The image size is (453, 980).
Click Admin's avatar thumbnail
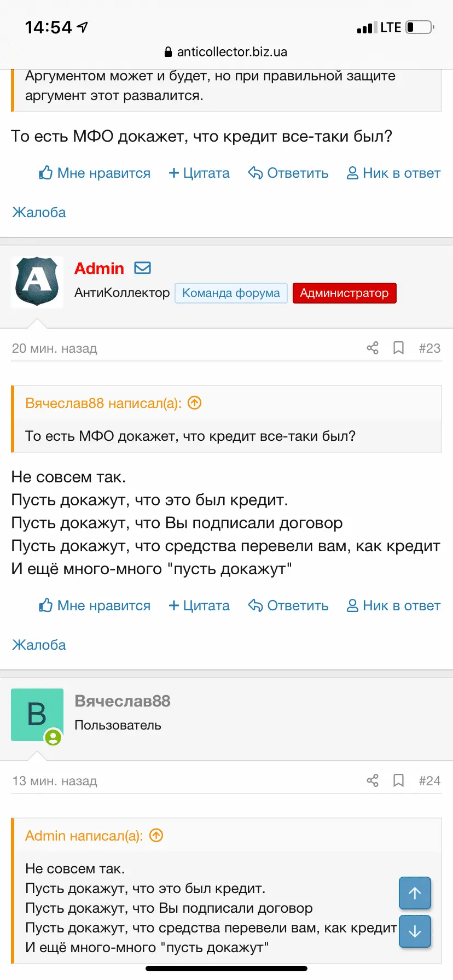click(x=37, y=282)
